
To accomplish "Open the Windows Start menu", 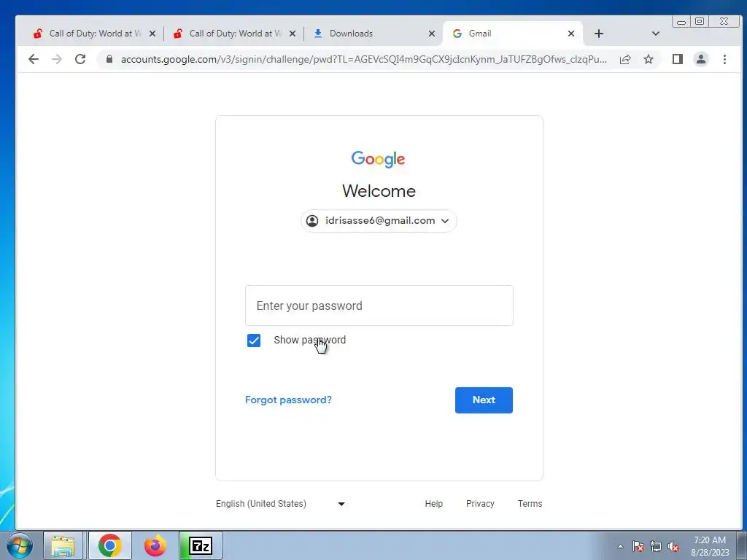I will [19, 545].
